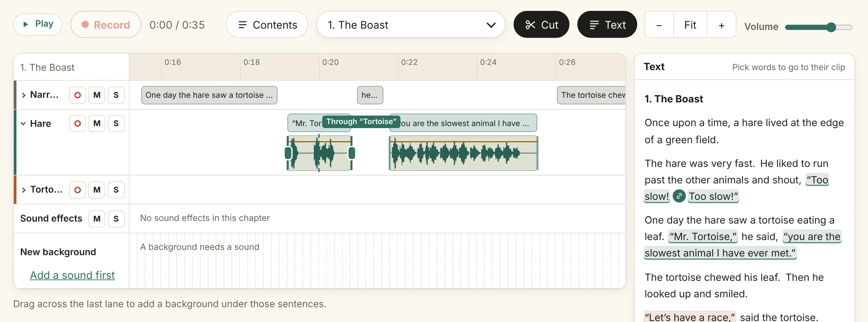The width and height of the screenshot is (868, 322).
Task: Mute the Hare track
Action: 97,123
